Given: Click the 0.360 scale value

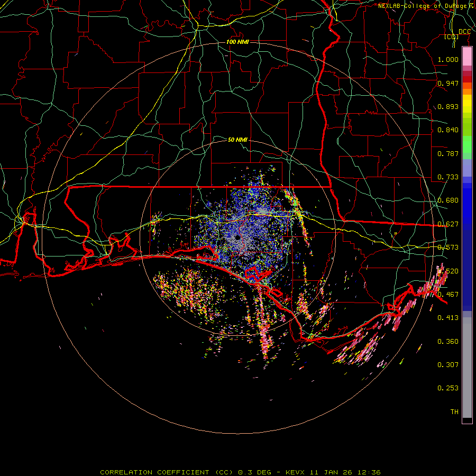Looking at the screenshot, I should [x=448, y=342].
